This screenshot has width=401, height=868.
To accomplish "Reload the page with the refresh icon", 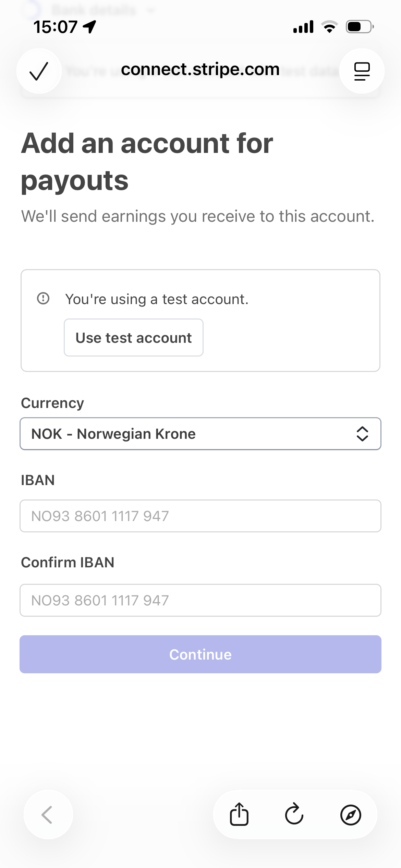I will [294, 814].
